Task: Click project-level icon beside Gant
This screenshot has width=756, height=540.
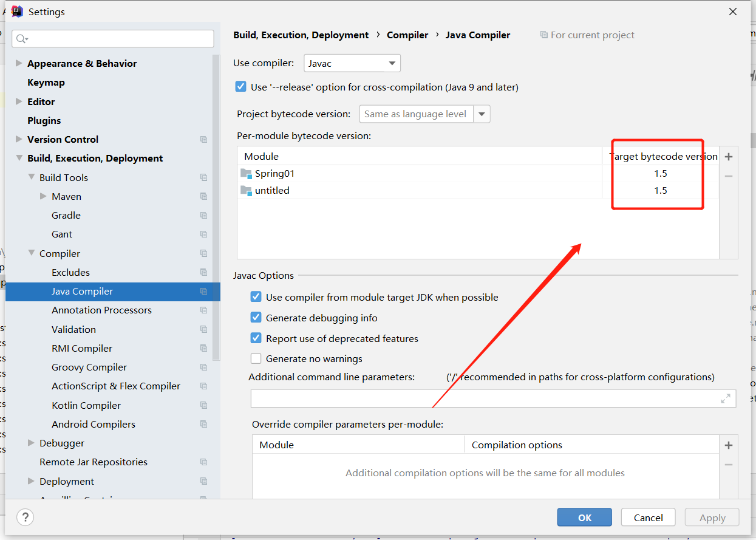Action: pyautogui.click(x=204, y=234)
